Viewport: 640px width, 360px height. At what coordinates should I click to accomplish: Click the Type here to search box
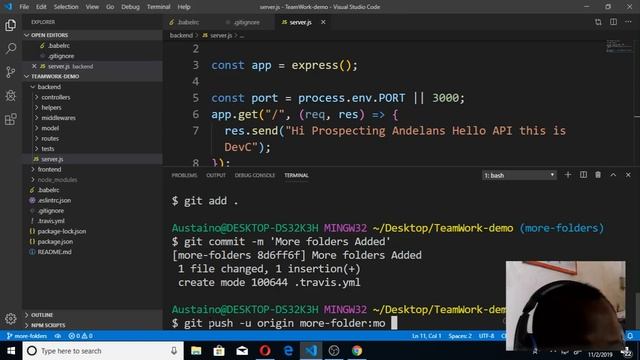coord(102,351)
